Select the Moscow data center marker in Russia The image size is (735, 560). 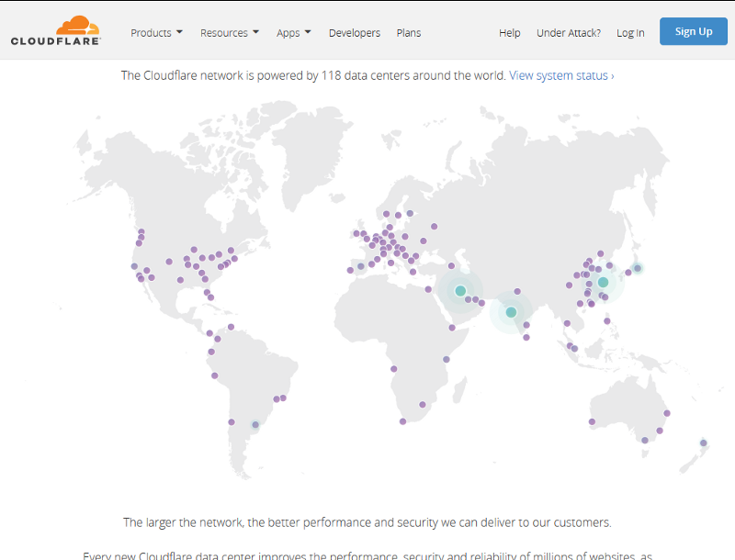click(x=434, y=227)
